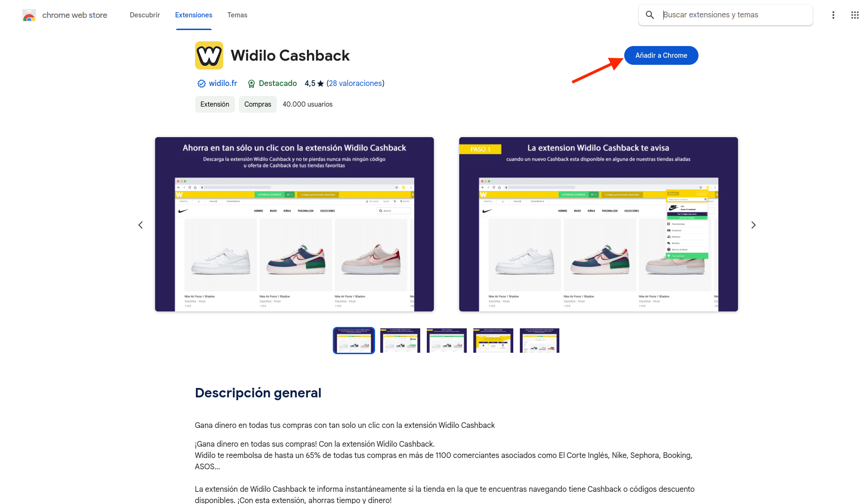
Task: Click the Destacado featured badge icon
Action: point(251,84)
